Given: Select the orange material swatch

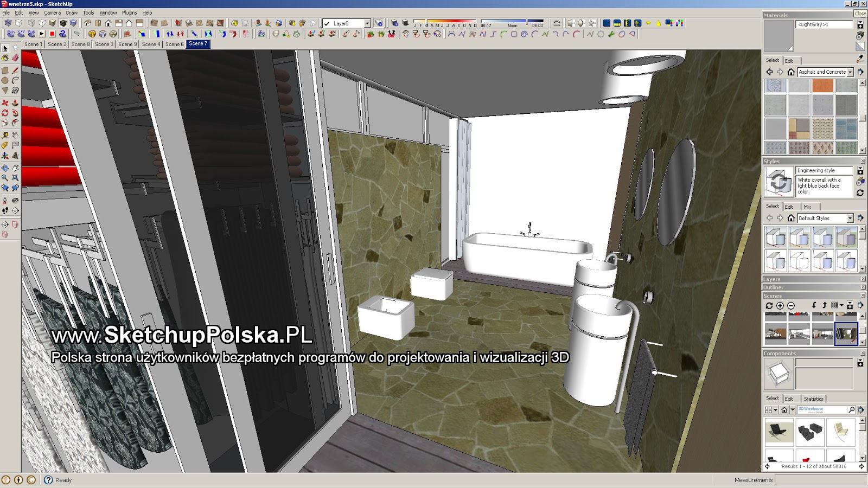Looking at the screenshot, I should point(822,85).
